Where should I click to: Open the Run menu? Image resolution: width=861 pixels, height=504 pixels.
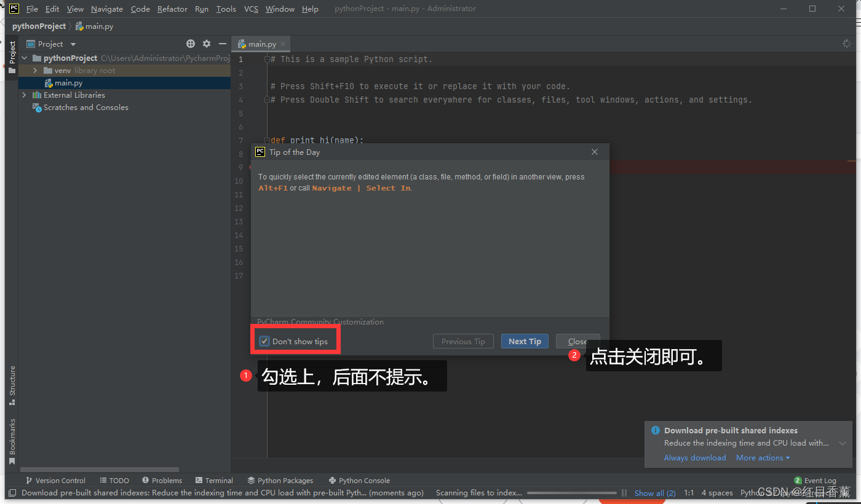(x=201, y=9)
